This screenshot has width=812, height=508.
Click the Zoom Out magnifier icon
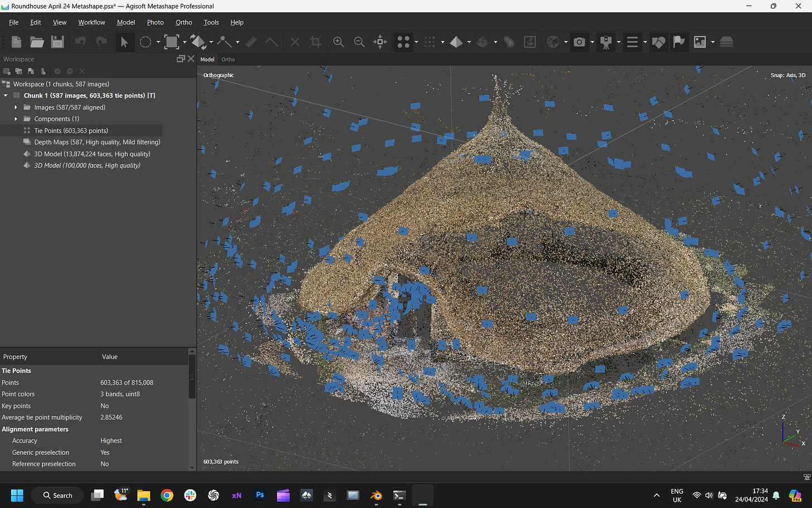(359, 42)
